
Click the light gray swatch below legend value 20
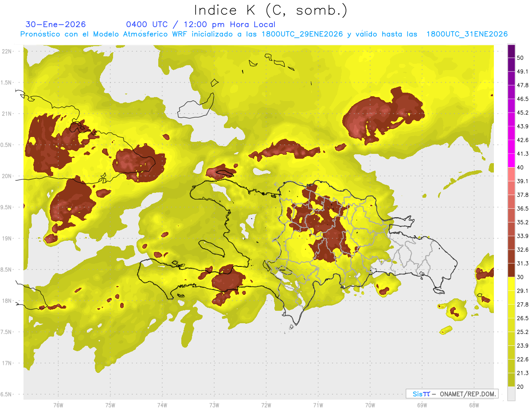[x=511, y=394]
